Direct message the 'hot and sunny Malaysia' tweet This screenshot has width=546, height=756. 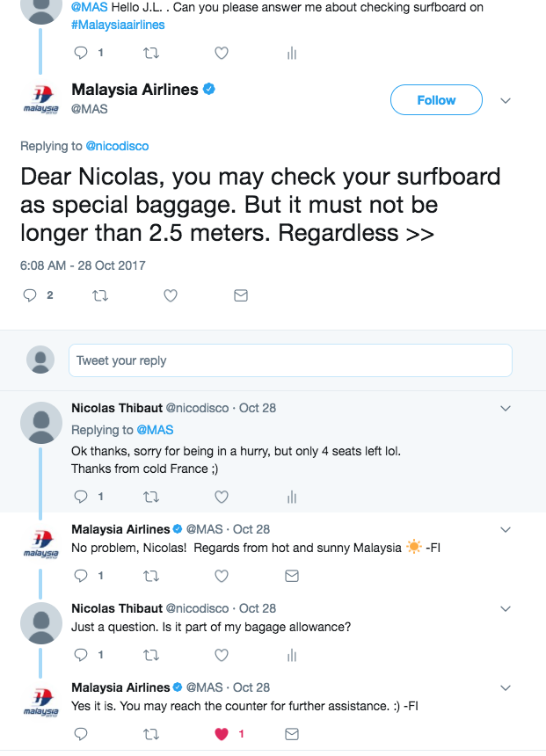[292, 576]
